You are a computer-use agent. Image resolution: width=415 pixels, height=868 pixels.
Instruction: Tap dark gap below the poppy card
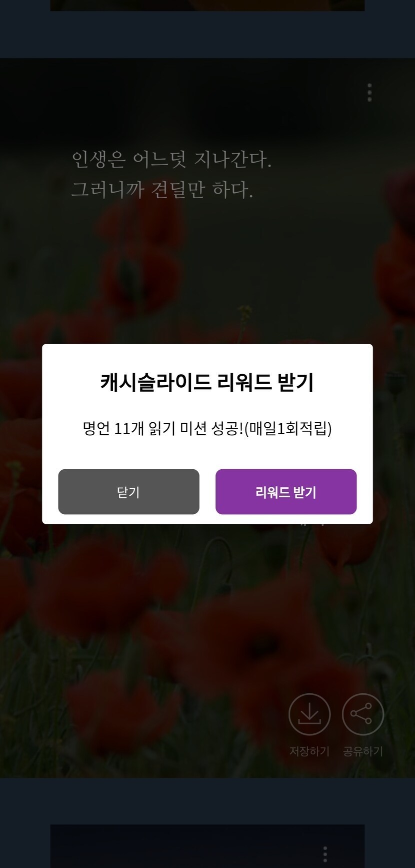pyautogui.click(x=207, y=800)
